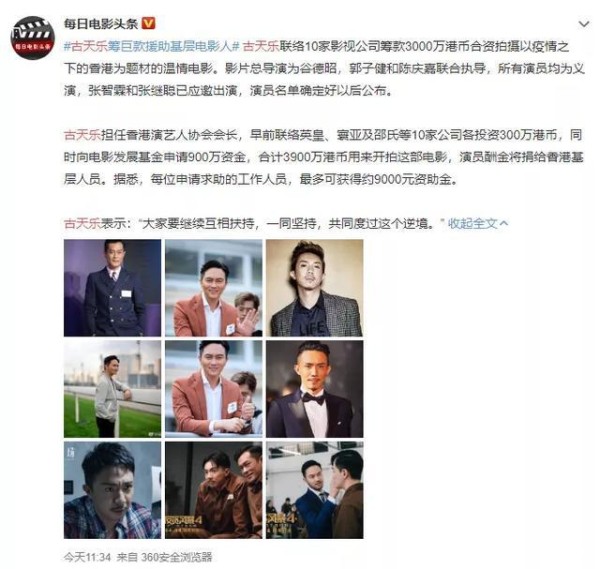Open photo of man in plaid shirt

[112, 490]
